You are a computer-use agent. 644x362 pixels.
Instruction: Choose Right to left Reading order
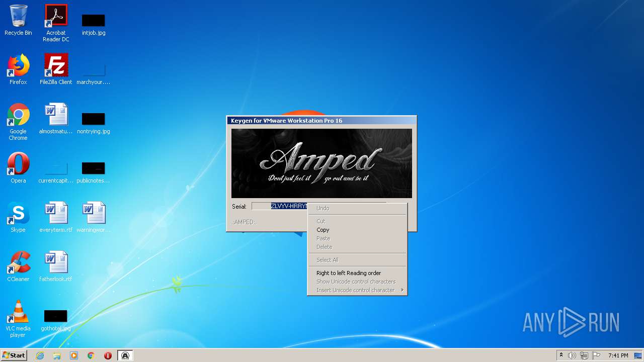(357, 273)
